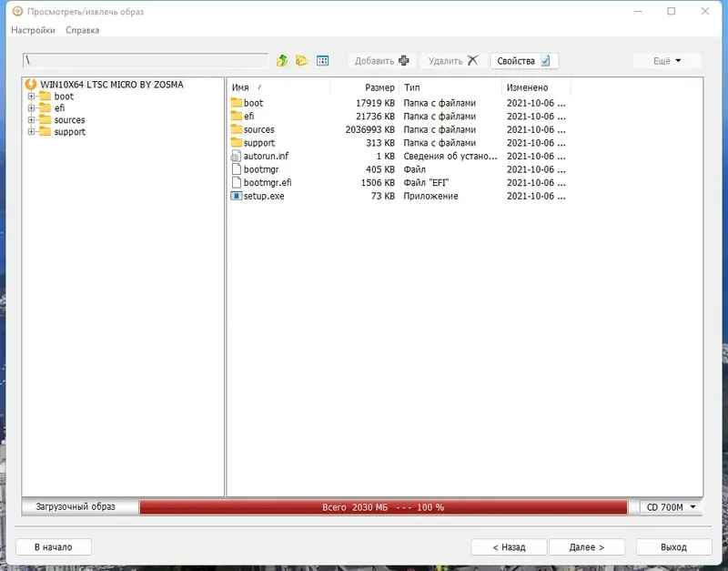
Task: Click the go up one level icon
Action: [x=282, y=61]
